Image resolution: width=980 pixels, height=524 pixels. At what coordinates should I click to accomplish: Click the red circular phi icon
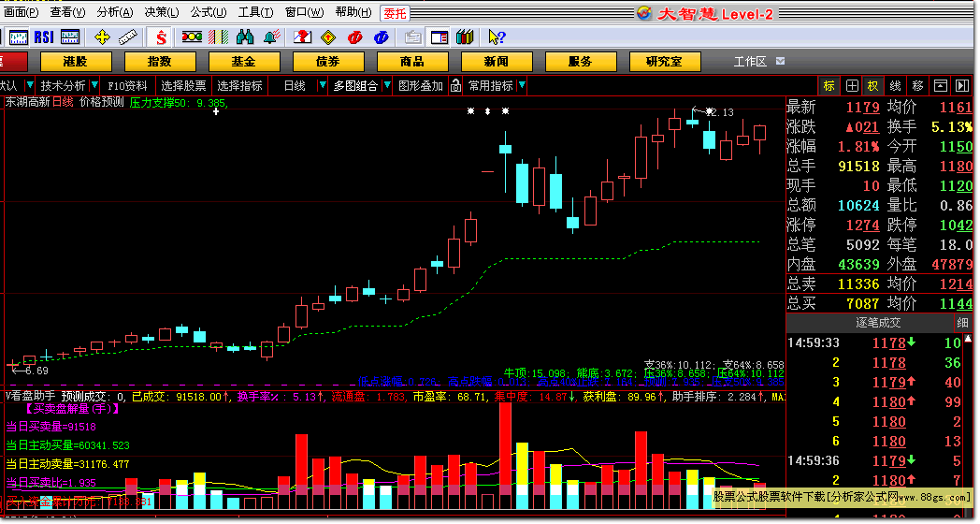[x=355, y=37]
